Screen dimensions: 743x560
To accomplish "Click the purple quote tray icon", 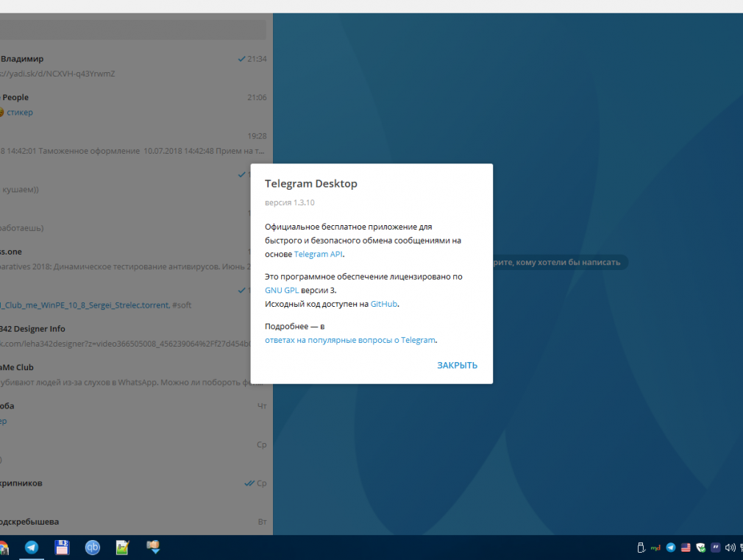I will tap(716, 547).
